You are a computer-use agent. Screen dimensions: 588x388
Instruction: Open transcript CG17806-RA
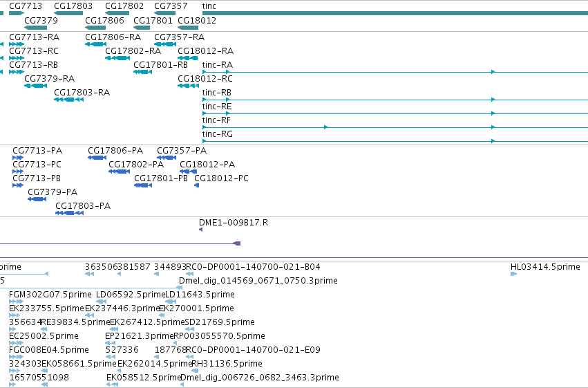[113, 37]
